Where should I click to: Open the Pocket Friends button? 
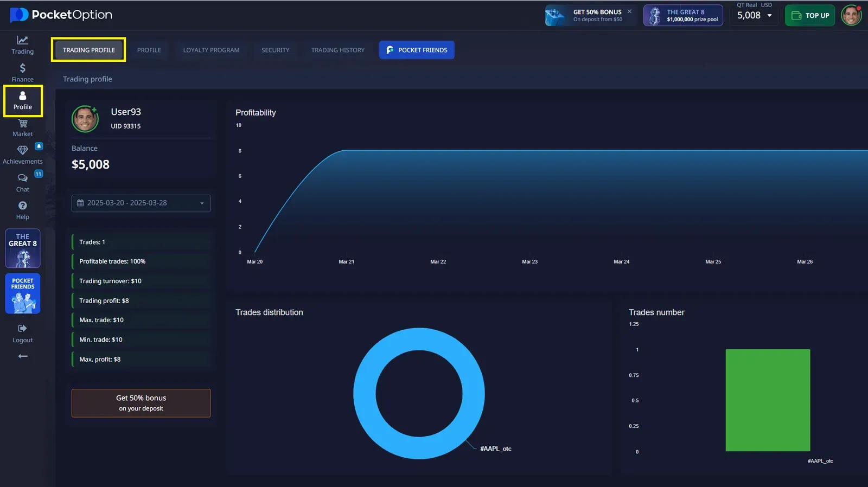tap(417, 50)
